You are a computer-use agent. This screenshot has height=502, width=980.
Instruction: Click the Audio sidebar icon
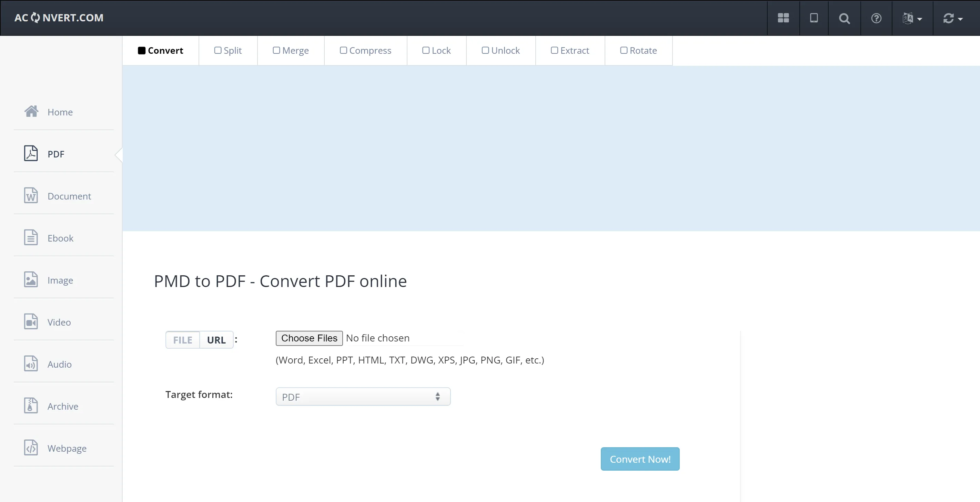30,364
